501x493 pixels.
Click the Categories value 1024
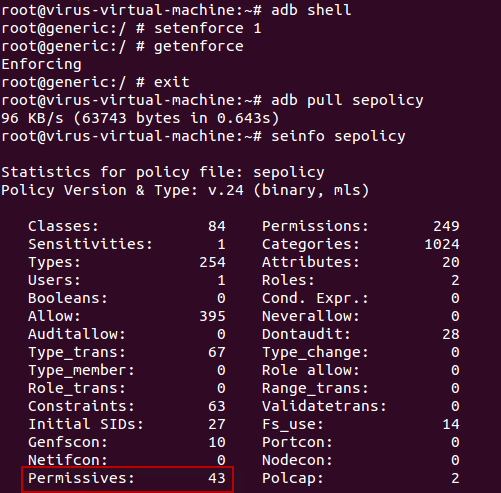(442, 244)
